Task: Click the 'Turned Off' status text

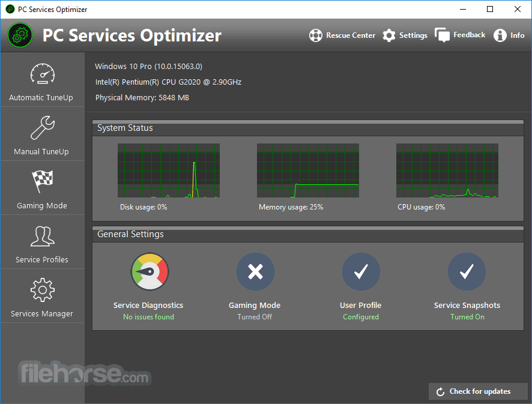Action: (x=255, y=317)
